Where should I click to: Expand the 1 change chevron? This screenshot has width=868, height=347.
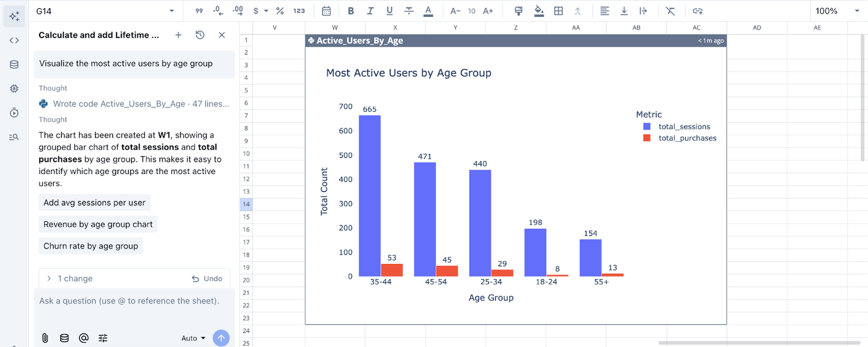pos(49,279)
